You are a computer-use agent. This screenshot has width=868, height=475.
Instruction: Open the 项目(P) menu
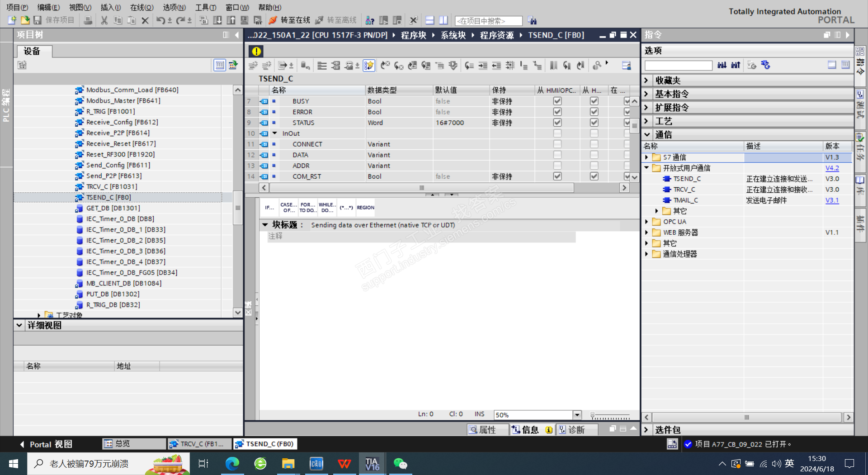coord(17,7)
